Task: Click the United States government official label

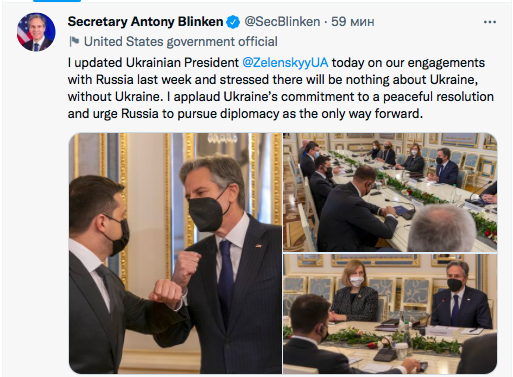Action: (181, 42)
